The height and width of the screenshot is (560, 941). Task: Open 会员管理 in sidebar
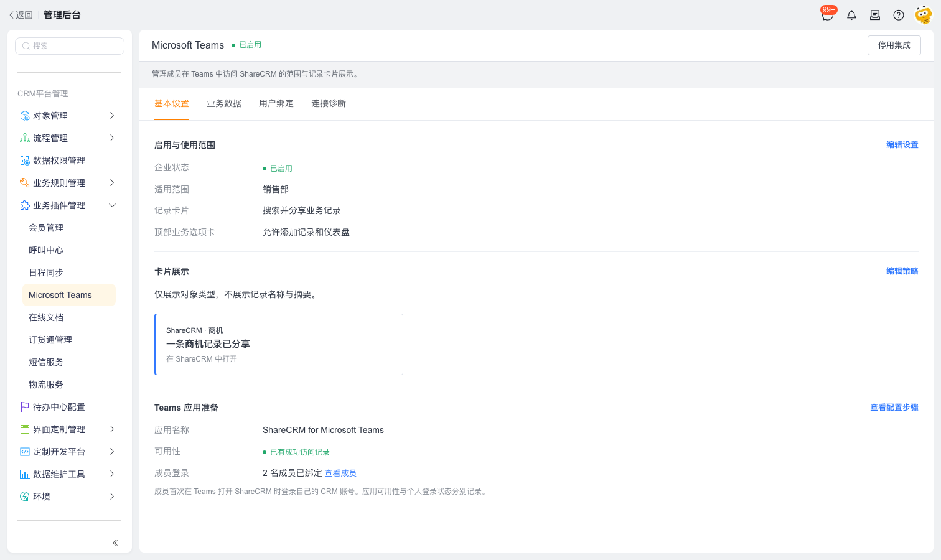(69, 228)
